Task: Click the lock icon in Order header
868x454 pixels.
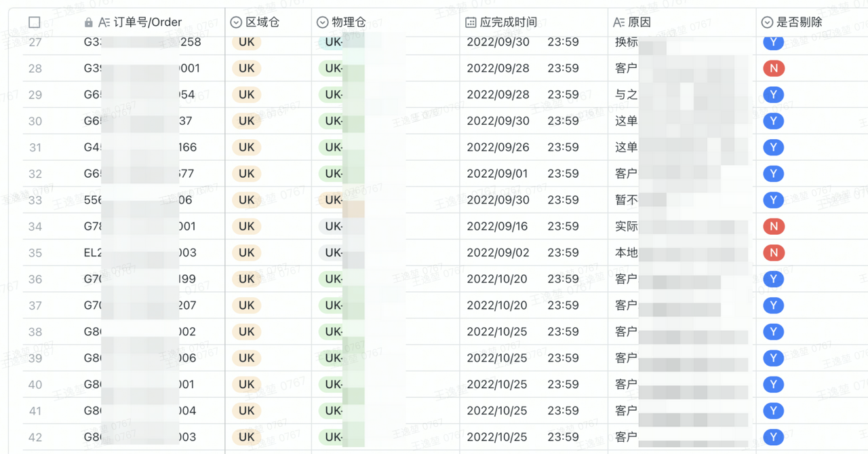Action: pyautogui.click(x=88, y=22)
